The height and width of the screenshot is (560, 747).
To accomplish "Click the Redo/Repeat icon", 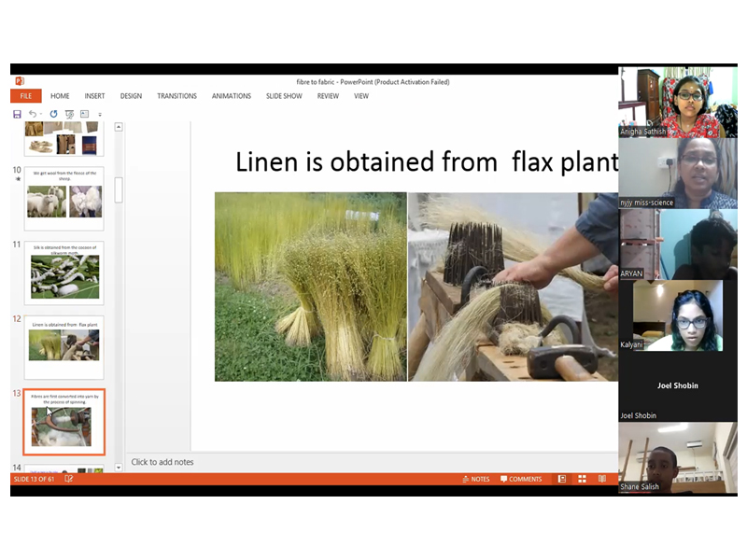I will pos(53,114).
